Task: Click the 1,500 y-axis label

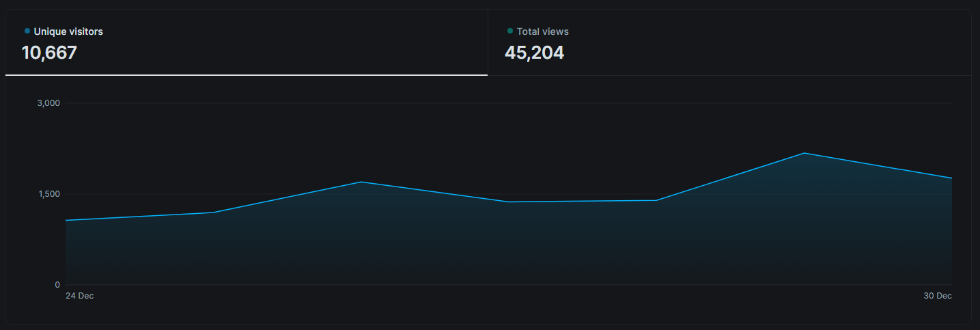Action: point(48,194)
